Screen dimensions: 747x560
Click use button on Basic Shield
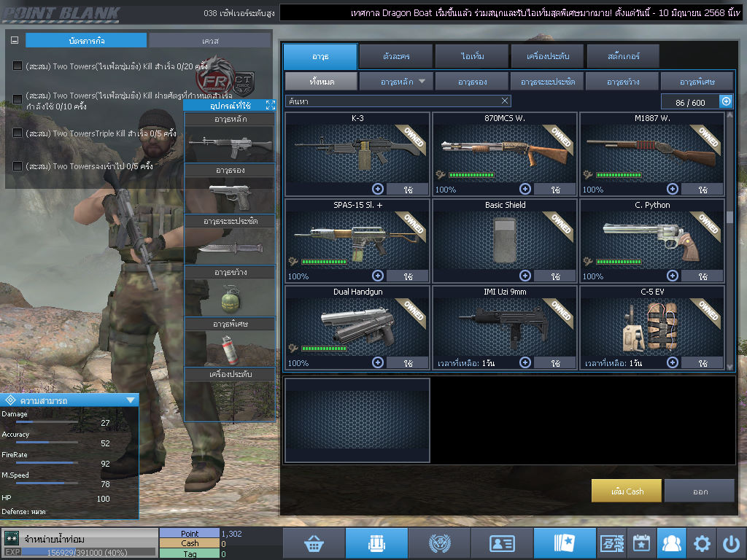pyautogui.click(x=555, y=276)
